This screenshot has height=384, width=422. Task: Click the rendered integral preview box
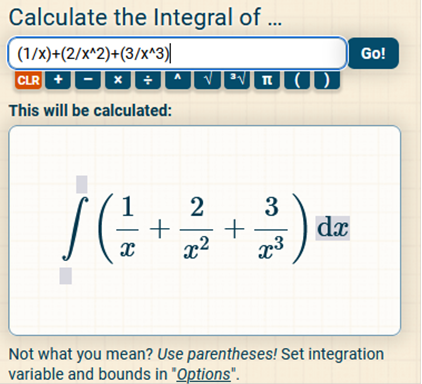[x=205, y=230]
